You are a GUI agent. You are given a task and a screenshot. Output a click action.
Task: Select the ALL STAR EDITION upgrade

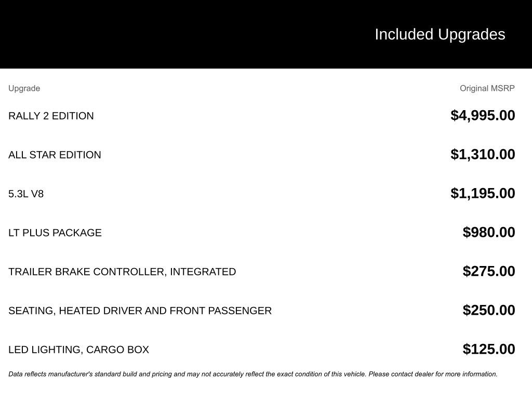[55, 155]
